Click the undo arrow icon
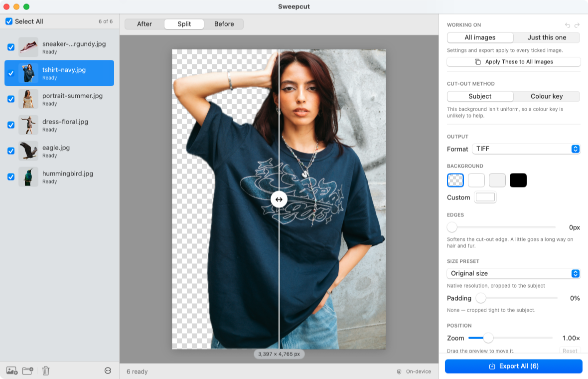Viewport: 588px width, 379px height. point(568,25)
